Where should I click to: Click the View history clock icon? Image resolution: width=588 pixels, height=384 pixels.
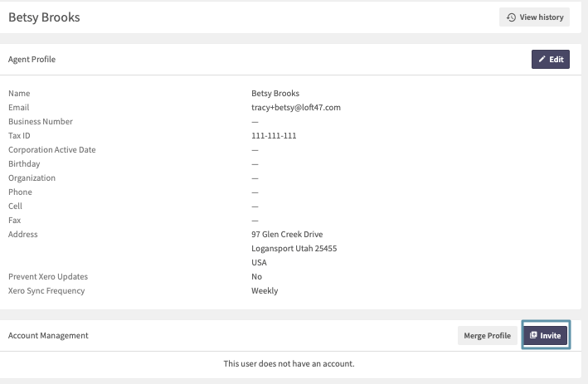(511, 17)
